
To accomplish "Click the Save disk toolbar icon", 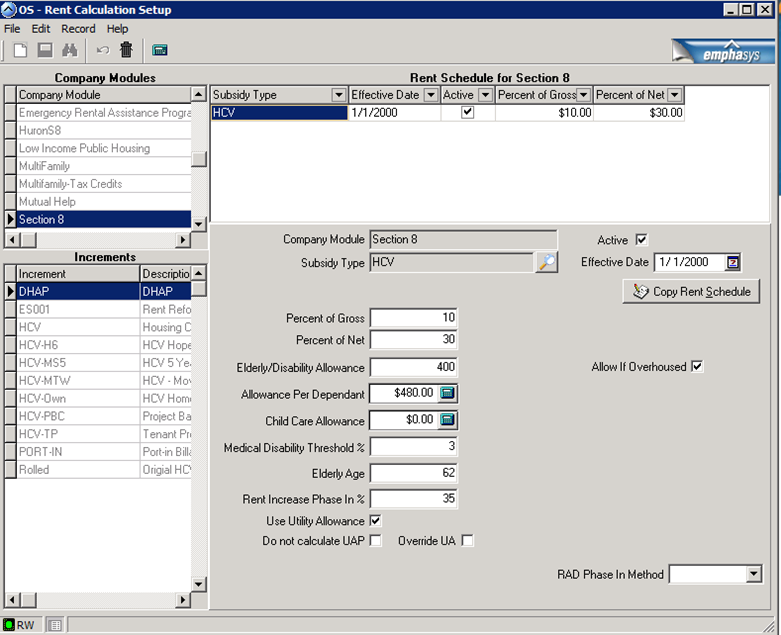I will 45,49.
